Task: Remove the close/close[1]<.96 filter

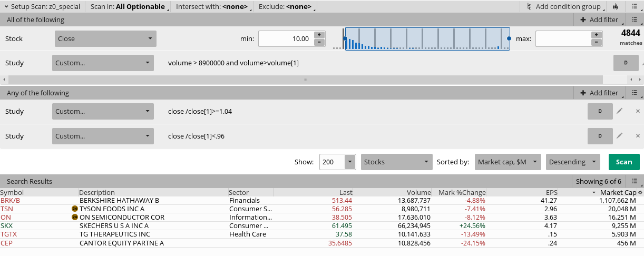Action: pos(638,136)
